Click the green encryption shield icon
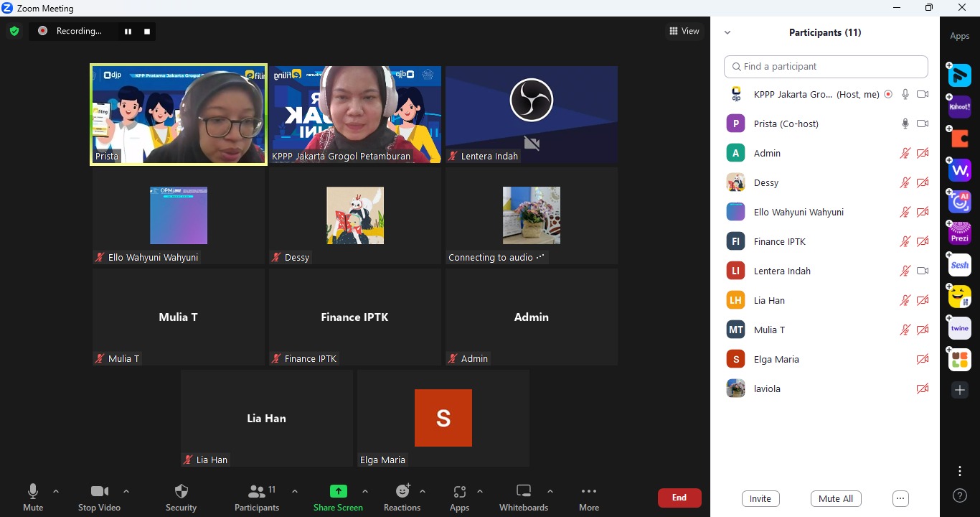The image size is (980, 517). pos(14,31)
